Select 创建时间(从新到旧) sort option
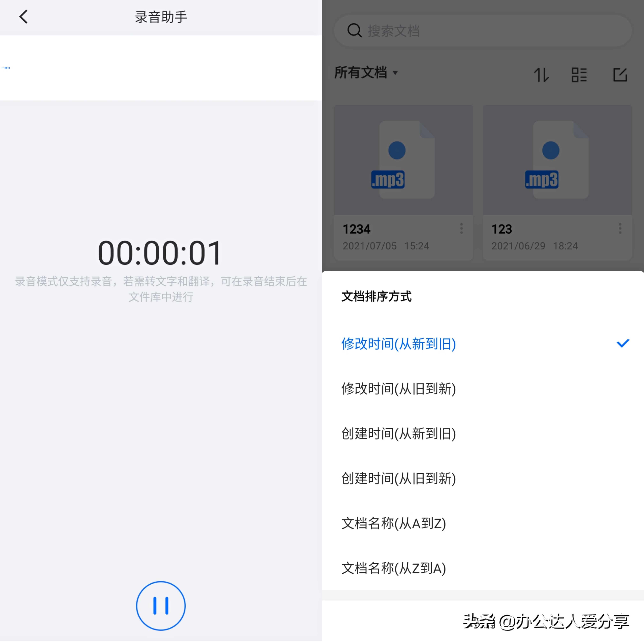This screenshot has height=644, width=644. pos(483,434)
